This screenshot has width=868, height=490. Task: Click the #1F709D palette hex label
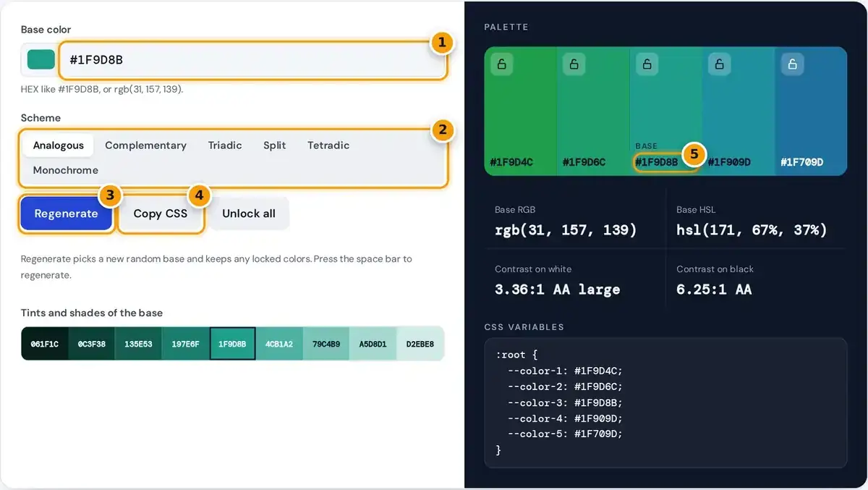pyautogui.click(x=801, y=162)
